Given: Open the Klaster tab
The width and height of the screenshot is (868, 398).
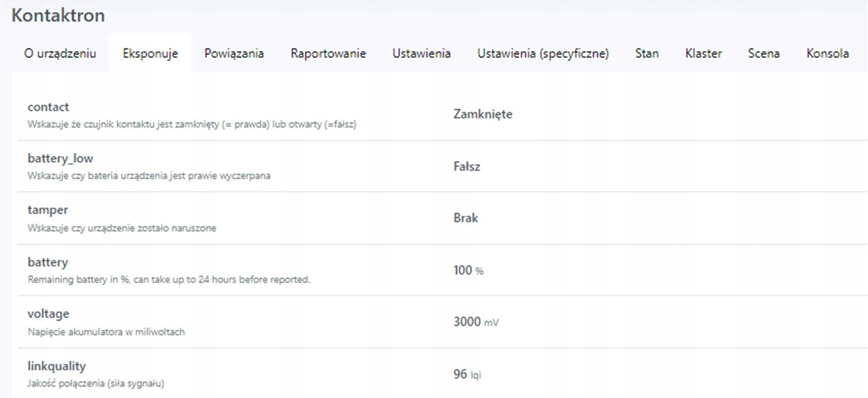Looking at the screenshot, I should point(703,53).
